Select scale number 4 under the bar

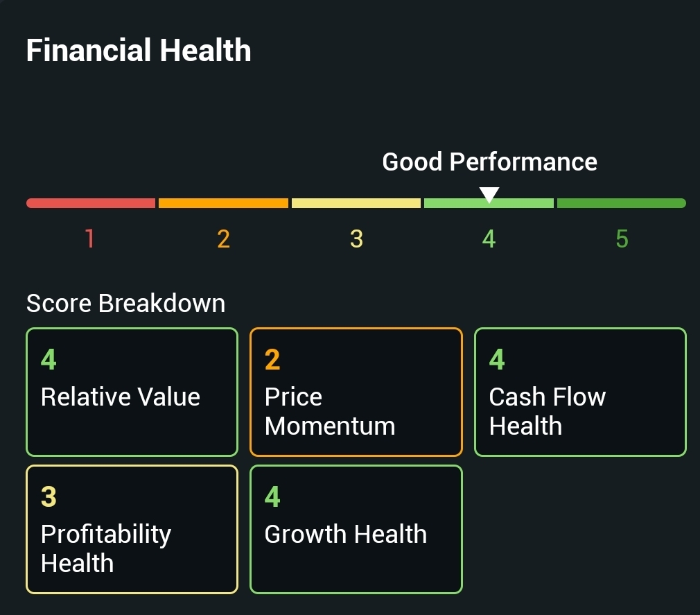tap(489, 239)
